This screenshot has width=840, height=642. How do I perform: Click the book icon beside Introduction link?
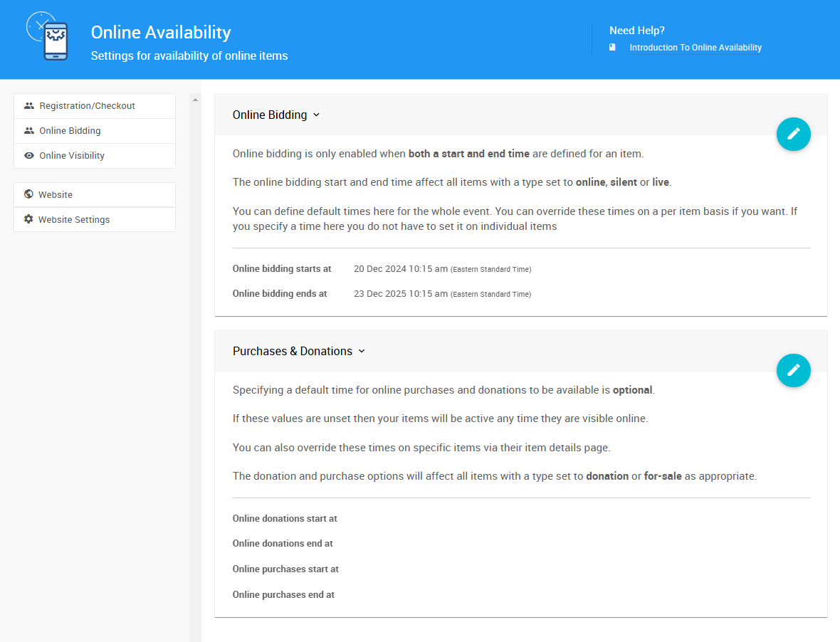tap(612, 48)
